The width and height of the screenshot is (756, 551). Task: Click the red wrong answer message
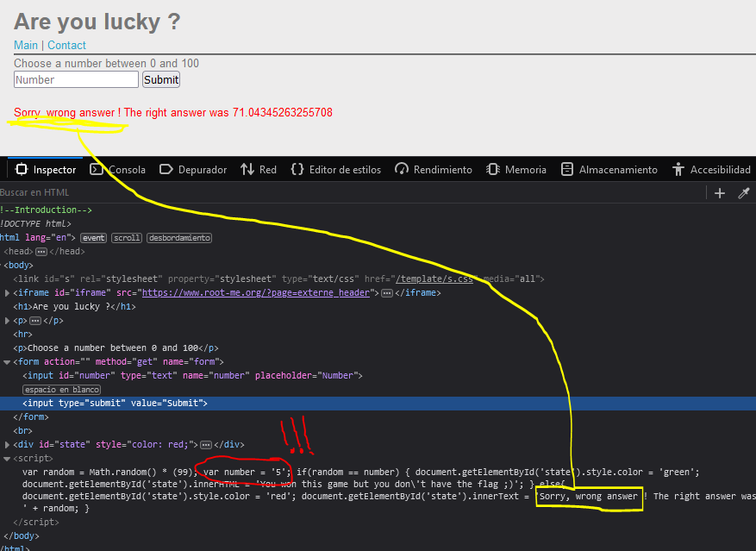pos(173,112)
